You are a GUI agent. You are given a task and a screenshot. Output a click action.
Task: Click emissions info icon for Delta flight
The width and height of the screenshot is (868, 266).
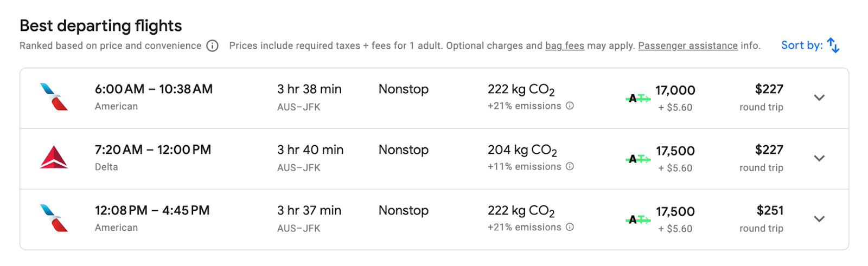[570, 166]
